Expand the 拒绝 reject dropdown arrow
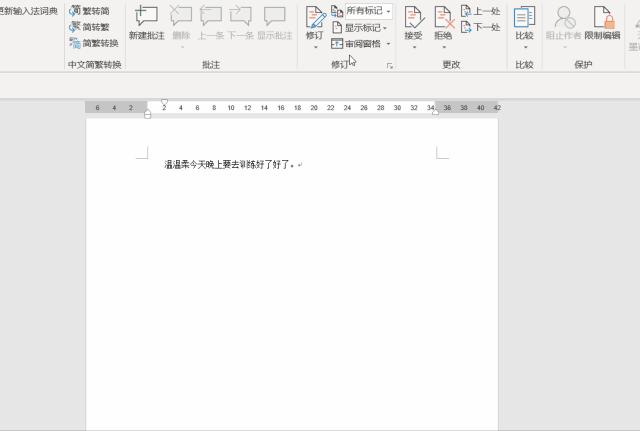The width and height of the screenshot is (640, 431). coord(444,47)
